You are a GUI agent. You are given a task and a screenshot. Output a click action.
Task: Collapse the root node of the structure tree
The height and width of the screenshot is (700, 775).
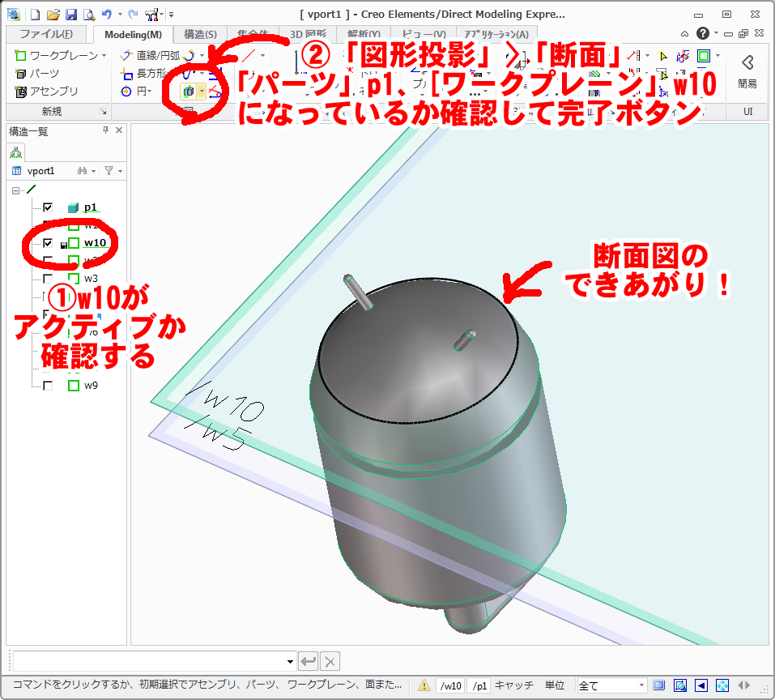coord(15,190)
